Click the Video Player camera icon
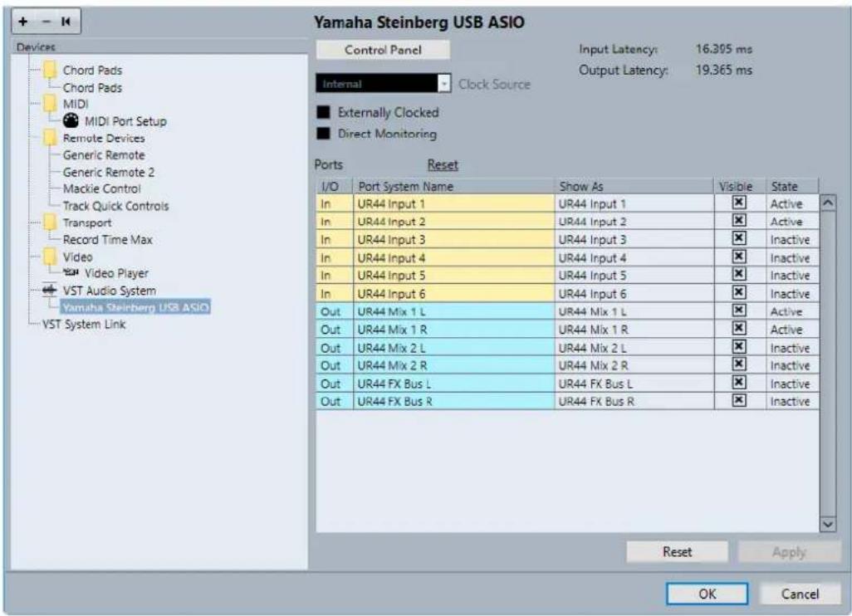 [71, 271]
